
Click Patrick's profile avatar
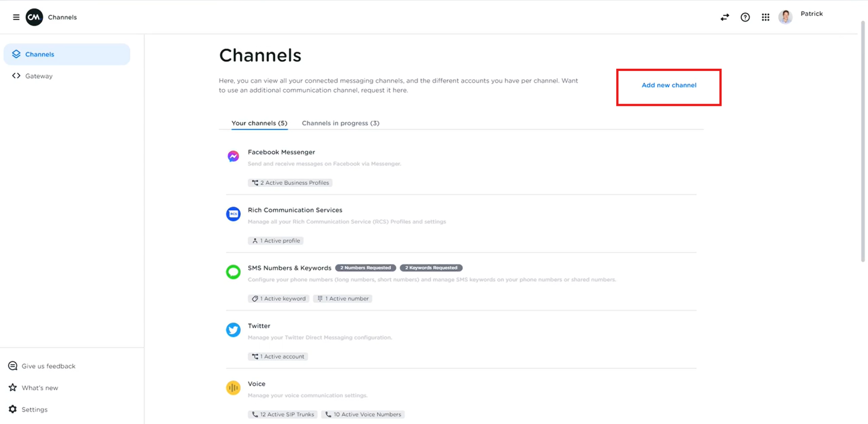785,17
